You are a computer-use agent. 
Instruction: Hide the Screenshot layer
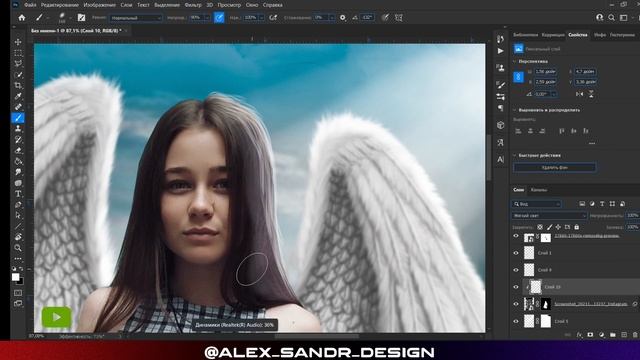[516, 304]
